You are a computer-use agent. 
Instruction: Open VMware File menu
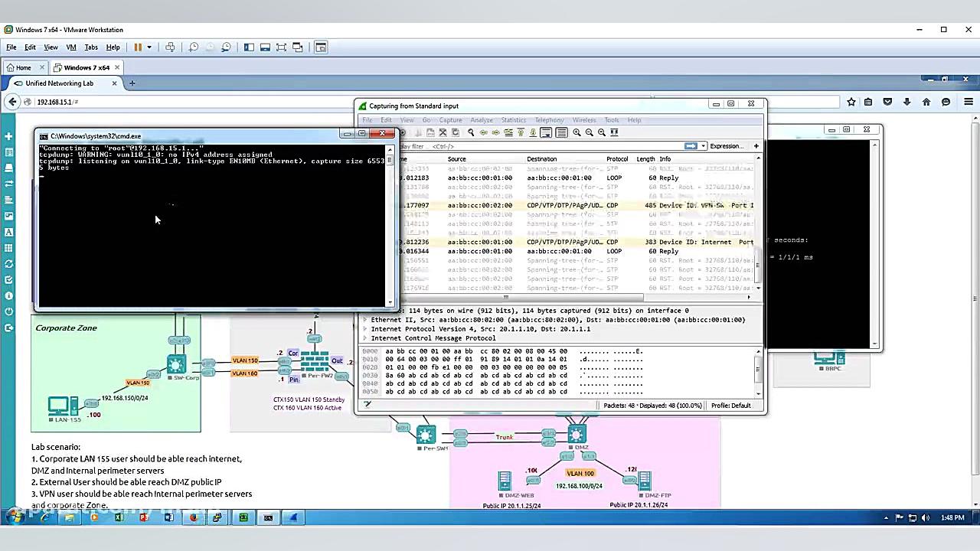click(x=11, y=47)
